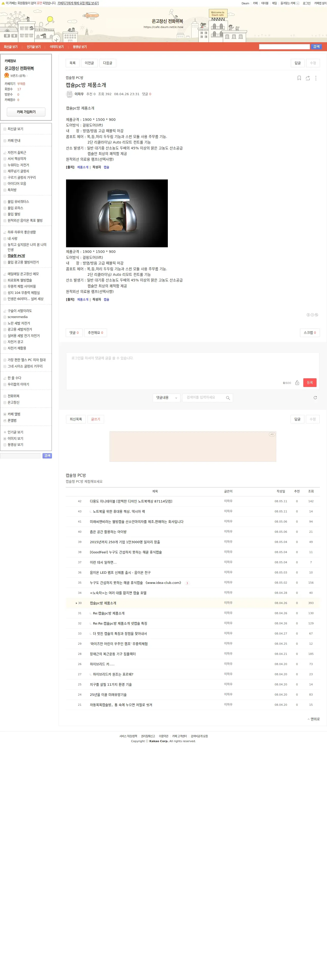Click the cafe URL cafe.daum.net/e.how
This screenshot has width=327, height=980.
coord(163,27)
